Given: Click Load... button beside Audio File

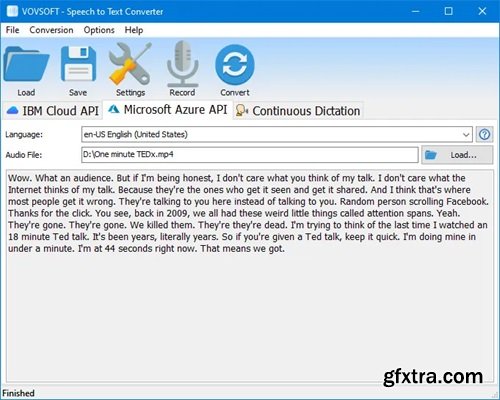Looking at the screenshot, I should [457, 155].
